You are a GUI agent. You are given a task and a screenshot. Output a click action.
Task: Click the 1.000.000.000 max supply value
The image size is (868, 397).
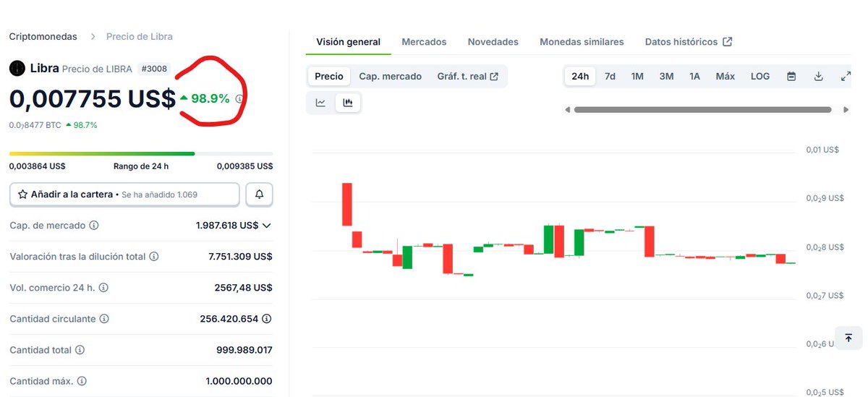[239, 381]
